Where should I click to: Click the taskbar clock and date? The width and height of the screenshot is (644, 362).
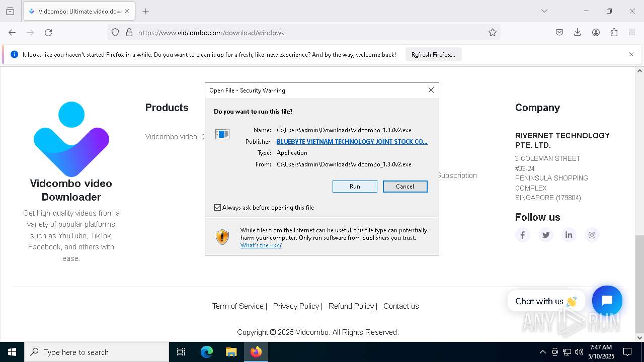[x=601, y=352]
